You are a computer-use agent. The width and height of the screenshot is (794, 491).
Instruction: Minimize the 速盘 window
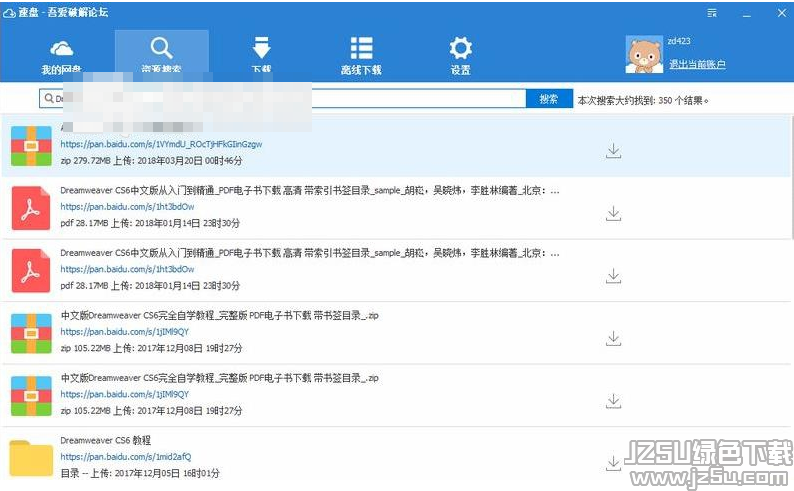[x=746, y=14]
